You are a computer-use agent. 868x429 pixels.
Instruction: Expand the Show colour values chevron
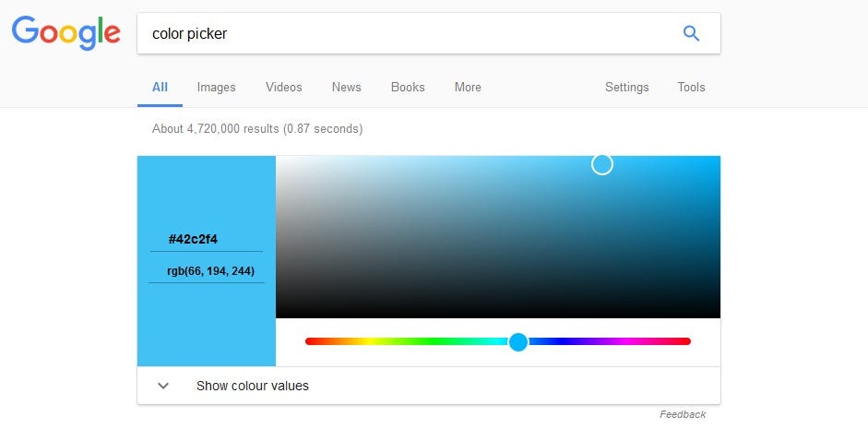[x=162, y=386]
